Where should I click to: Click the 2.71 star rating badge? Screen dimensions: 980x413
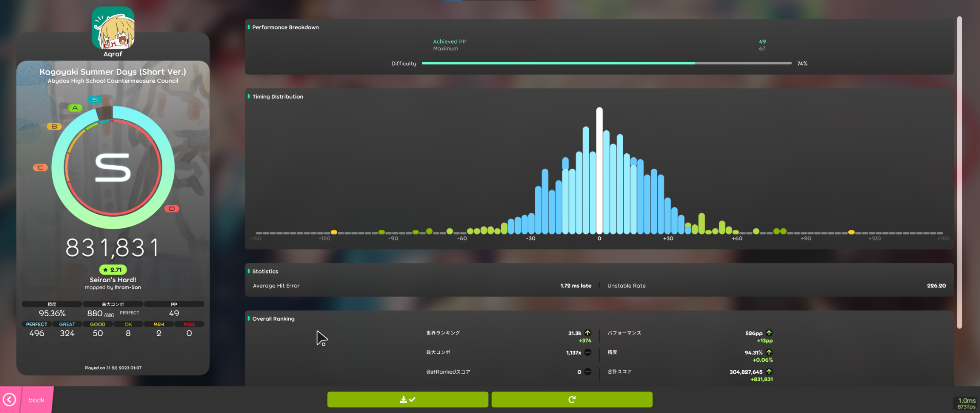pyautogui.click(x=113, y=269)
